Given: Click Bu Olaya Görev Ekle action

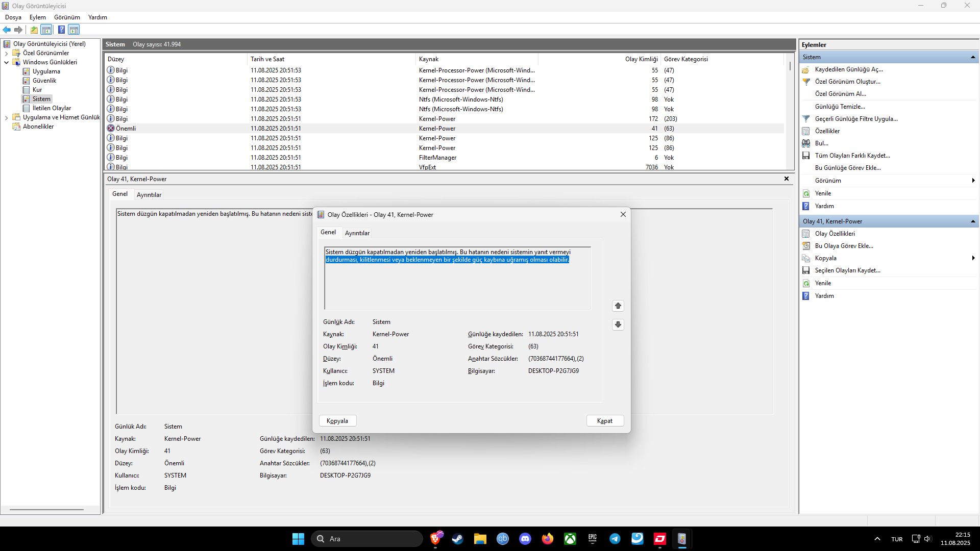Looking at the screenshot, I should click(x=844, y=246).
